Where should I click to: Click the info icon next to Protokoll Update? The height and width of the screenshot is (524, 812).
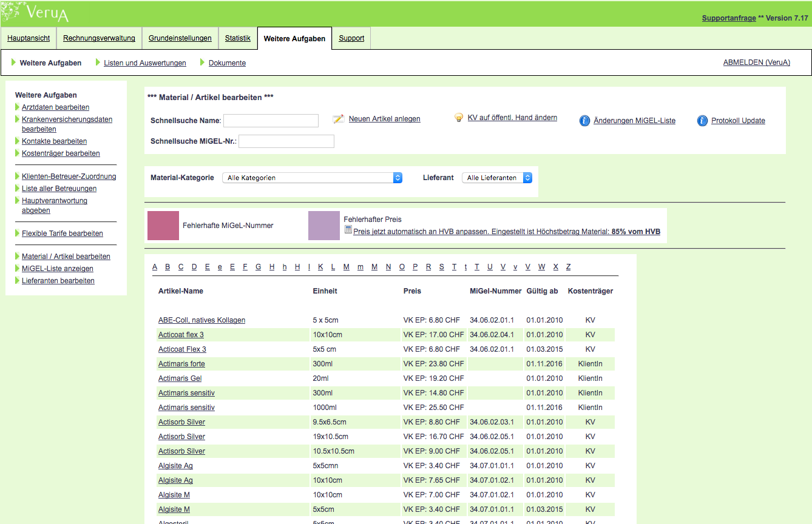702,121
